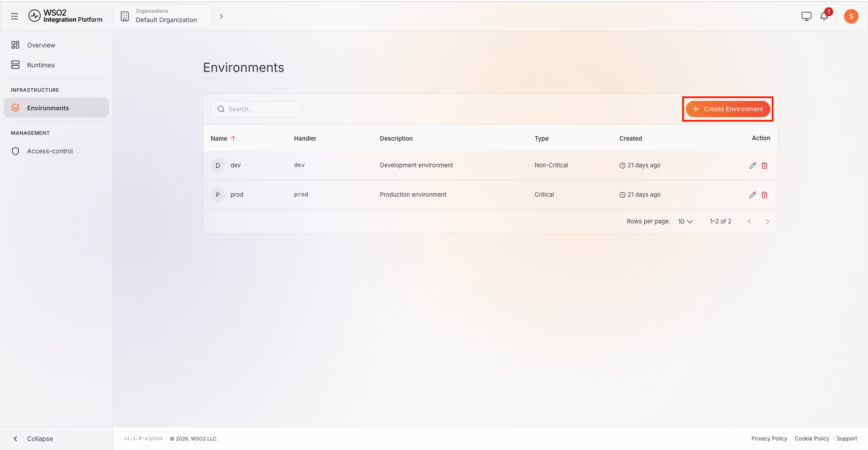Click version v2.1.0-alpha4 text
868x450 pixels.
click(x=143, y=439)
